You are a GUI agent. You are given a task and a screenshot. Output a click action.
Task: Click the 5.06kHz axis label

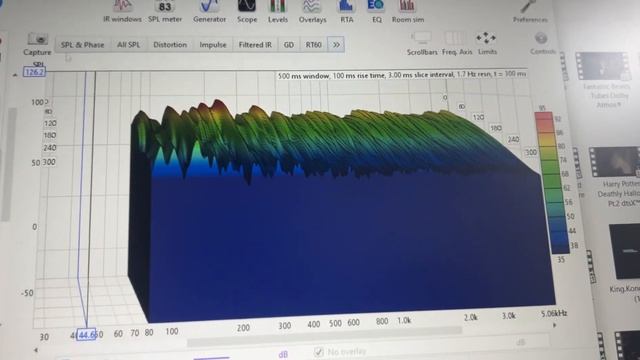tap(554, 313)
